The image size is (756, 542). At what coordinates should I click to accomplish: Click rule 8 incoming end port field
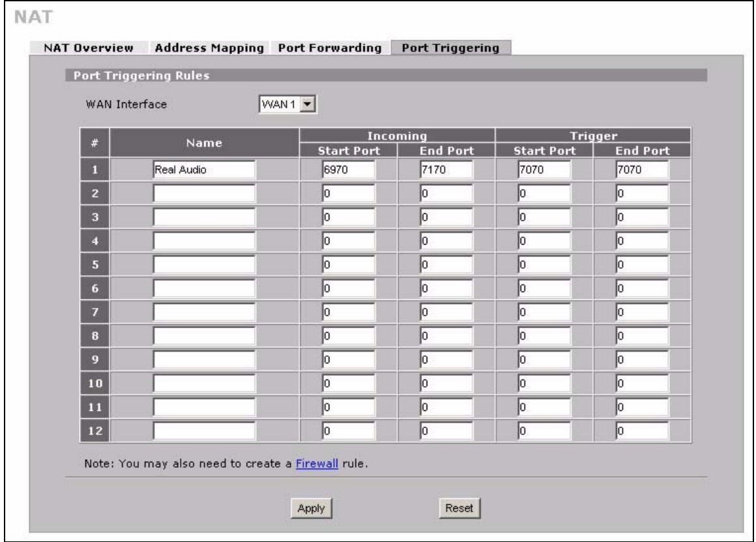click(446, 336)
